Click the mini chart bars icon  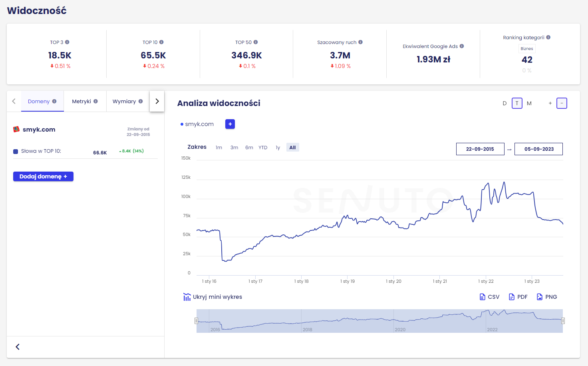pos(187,297)
